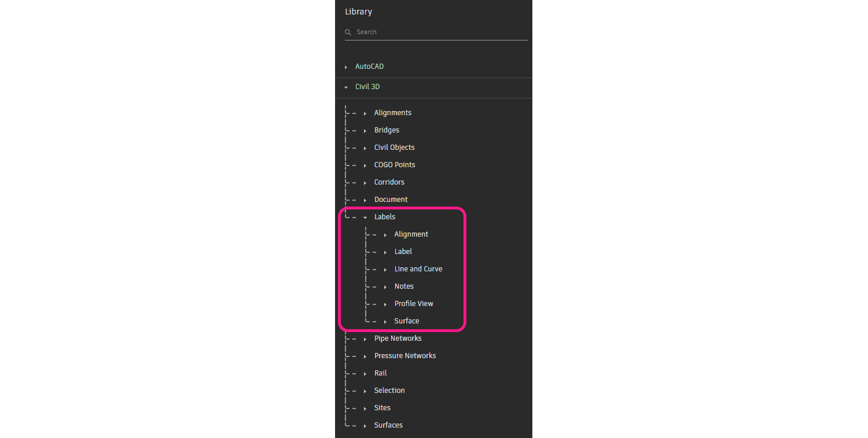Expand the Bridges tree arrow
Viewport: 868px width, 438px height.
(365, 131)
